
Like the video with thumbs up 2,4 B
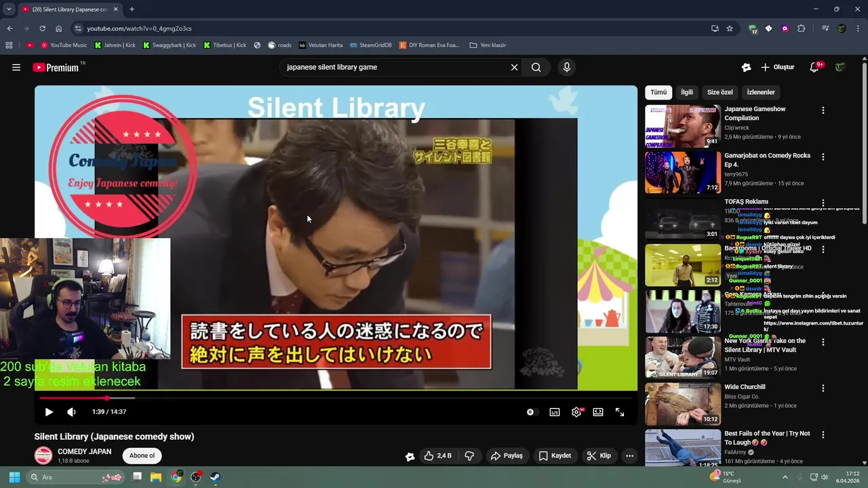click(437, 455)
